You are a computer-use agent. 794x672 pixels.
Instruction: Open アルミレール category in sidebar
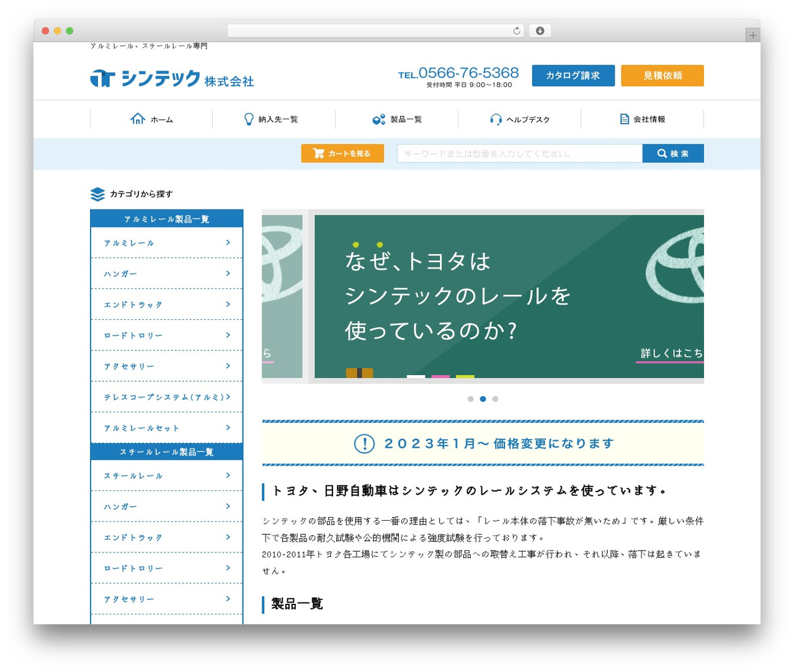[167, 243]
